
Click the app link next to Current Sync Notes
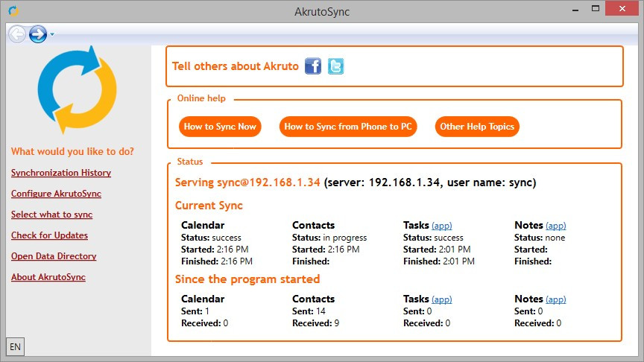(x=556, y=226)
